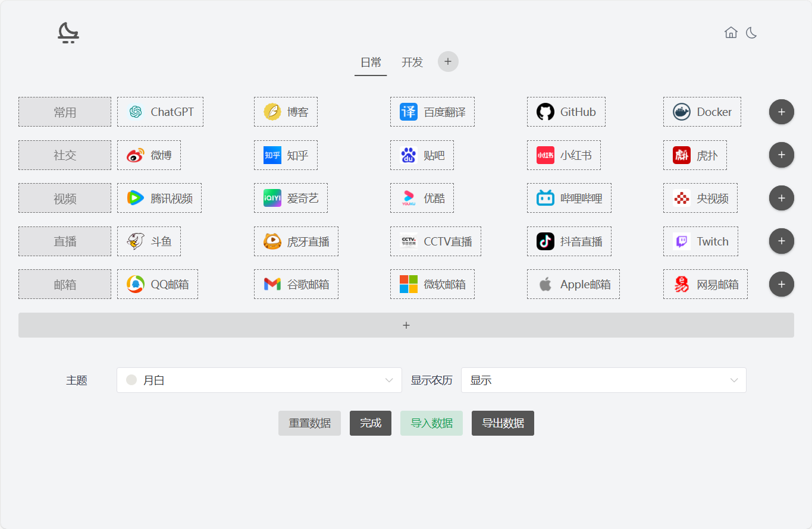The image size is (812, 529).
Task: Toggle dark mode with the moon icon
Action: pyautogui.click(x=751, y=33)
